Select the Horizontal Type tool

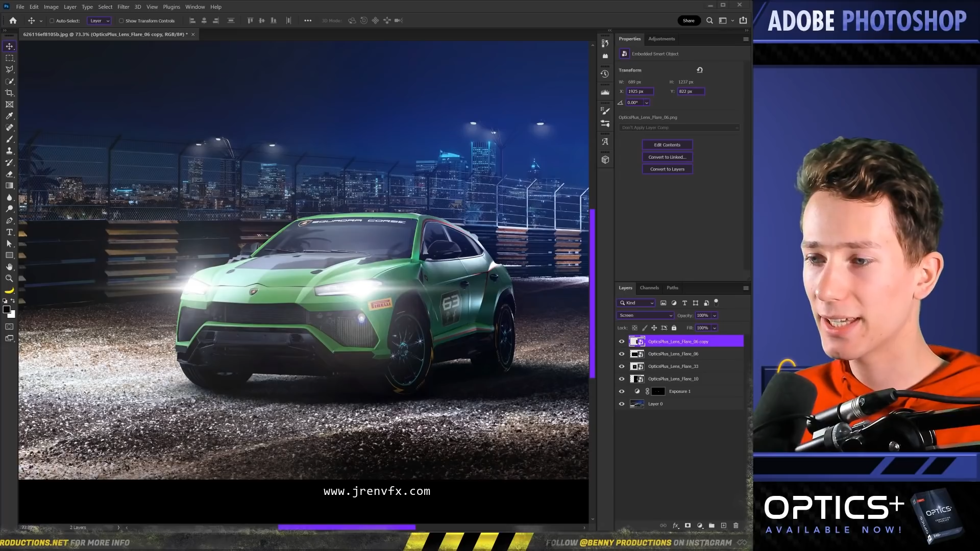tap(9, 232)
